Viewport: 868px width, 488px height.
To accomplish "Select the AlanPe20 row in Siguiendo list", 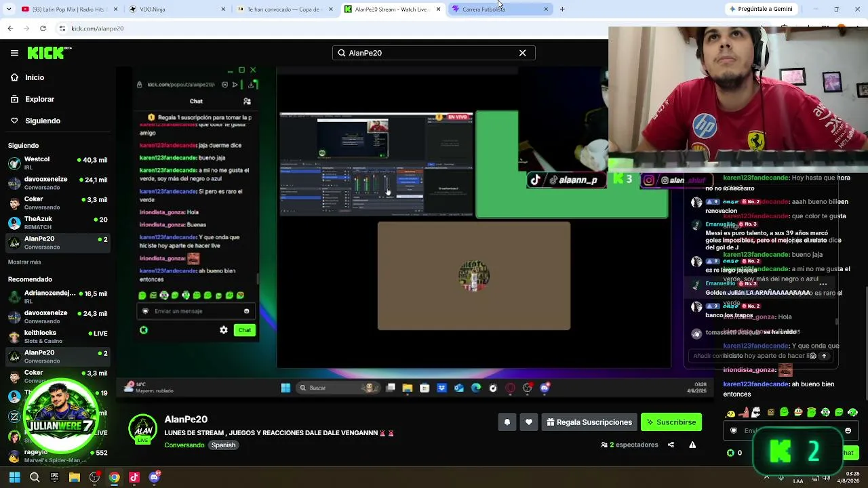I will point(58,242).
